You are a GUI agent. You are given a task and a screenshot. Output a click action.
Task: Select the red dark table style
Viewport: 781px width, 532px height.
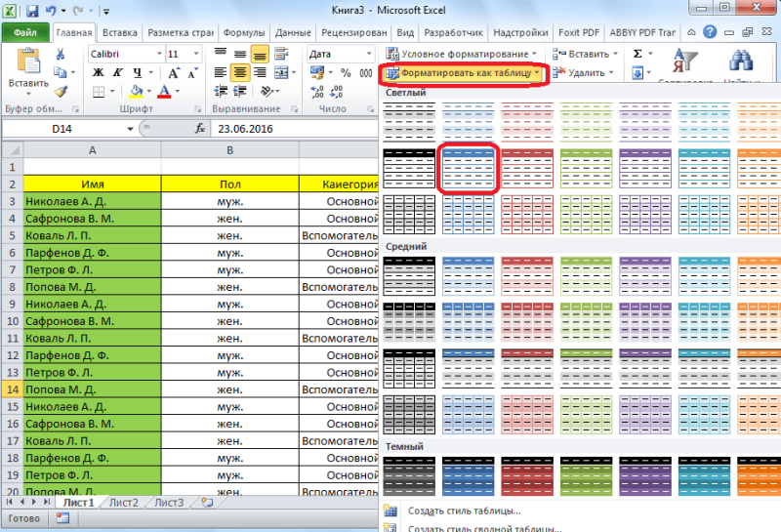(527, 476)
